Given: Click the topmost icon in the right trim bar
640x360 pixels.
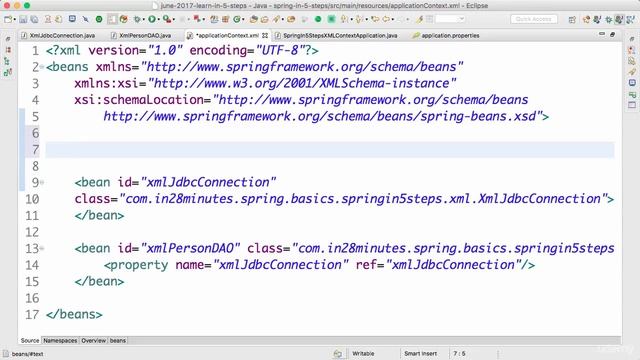Looking at the screenshot, I should click(632, 39).
